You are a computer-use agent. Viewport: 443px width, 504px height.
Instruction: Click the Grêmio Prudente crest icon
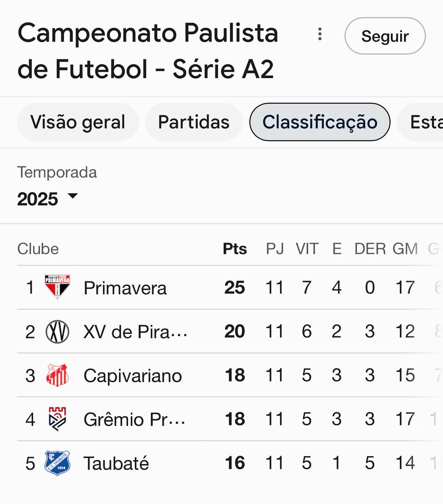click(x=57, y=419)
